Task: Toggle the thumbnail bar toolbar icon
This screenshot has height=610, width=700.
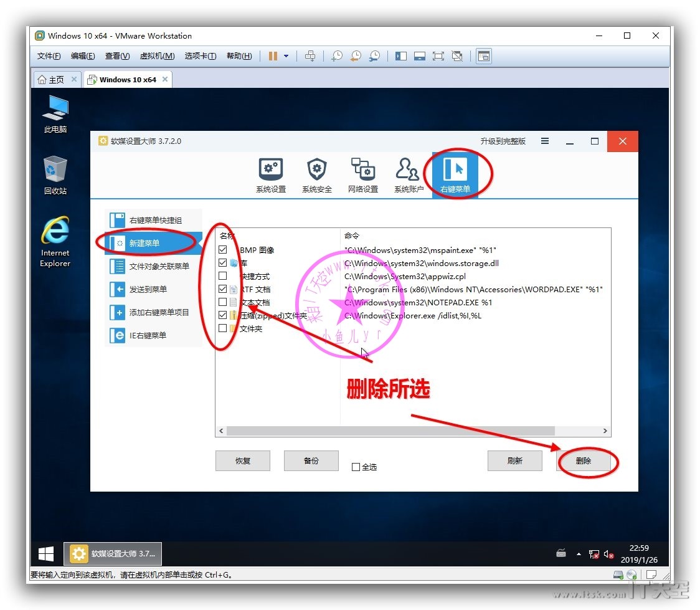Action: click(x=420, y=56)
